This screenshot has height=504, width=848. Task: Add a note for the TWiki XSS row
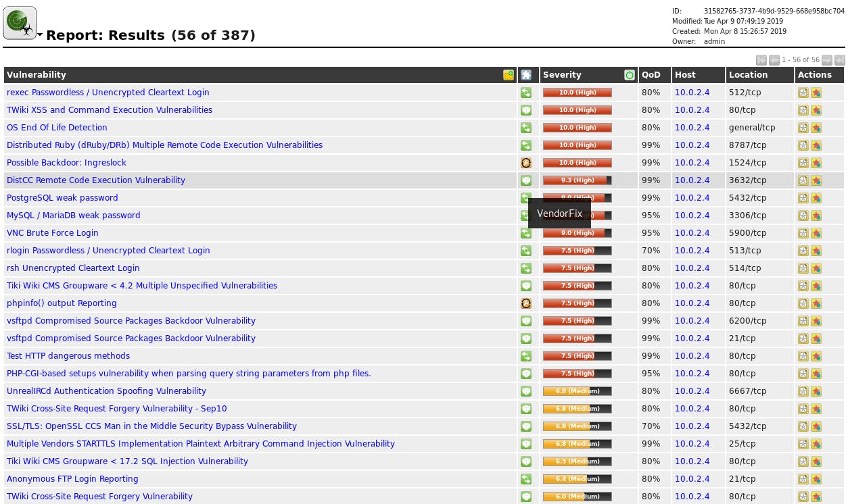pyautogui.click(x=803, y=110)
